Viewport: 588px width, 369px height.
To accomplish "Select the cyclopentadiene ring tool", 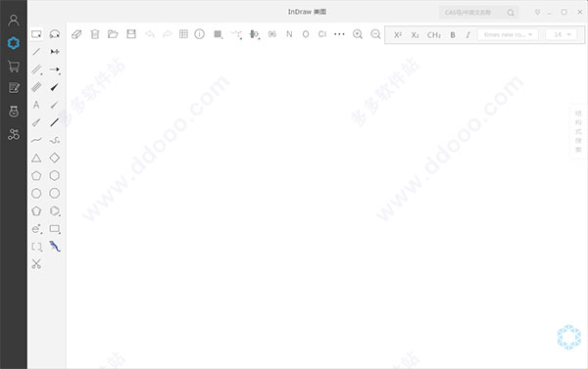I will point(36,210).
